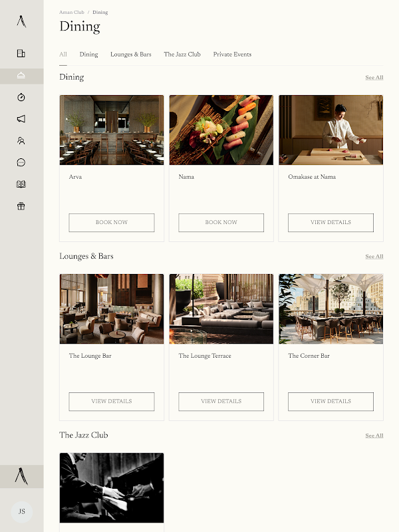Switch to the Private Events tab
Viewport: 399px width, 532px height.
232,55
